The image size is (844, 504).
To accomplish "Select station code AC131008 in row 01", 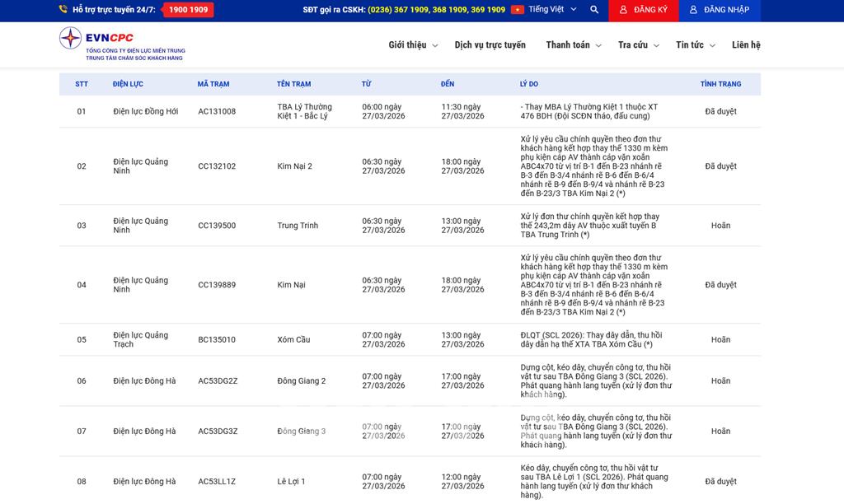I will (217, 111).
